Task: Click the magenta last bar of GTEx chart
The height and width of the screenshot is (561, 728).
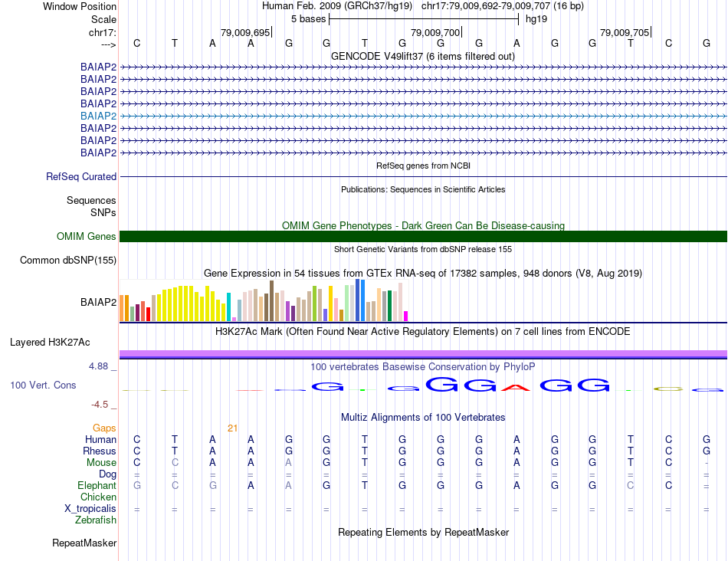Action: (406, 317)
